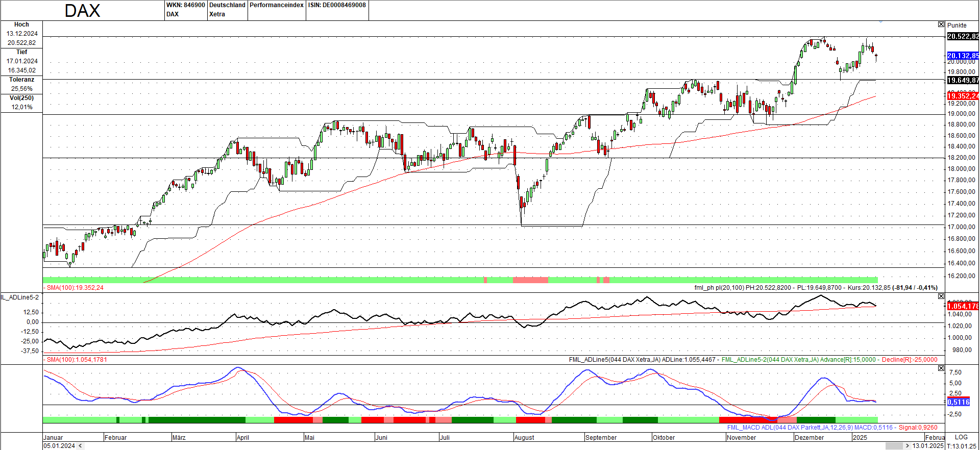Select the September label on time axis
The image size is (980, 450).
pos(601,438)
